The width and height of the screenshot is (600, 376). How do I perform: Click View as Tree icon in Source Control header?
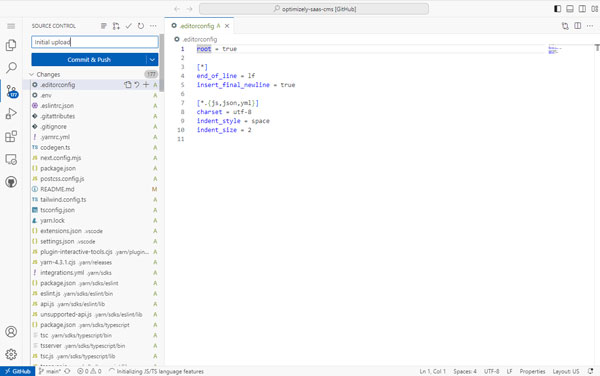click(104, 26)
